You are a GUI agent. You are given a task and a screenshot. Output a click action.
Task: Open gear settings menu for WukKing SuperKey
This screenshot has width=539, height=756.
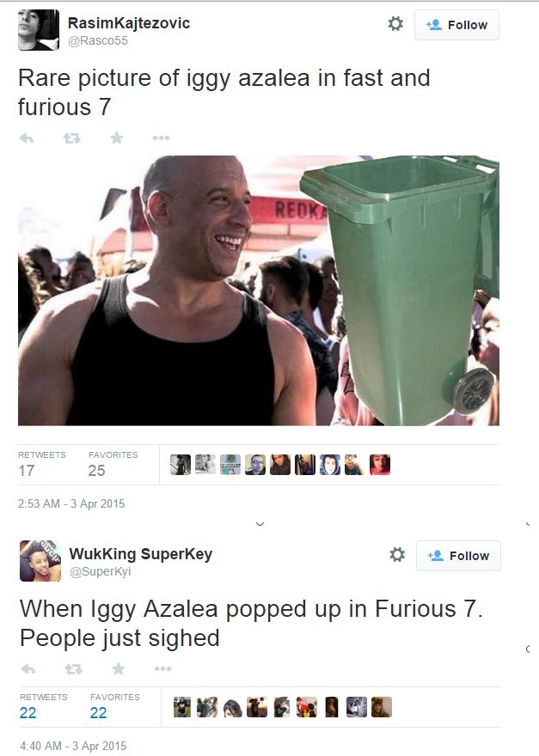(x=397, y=554)
